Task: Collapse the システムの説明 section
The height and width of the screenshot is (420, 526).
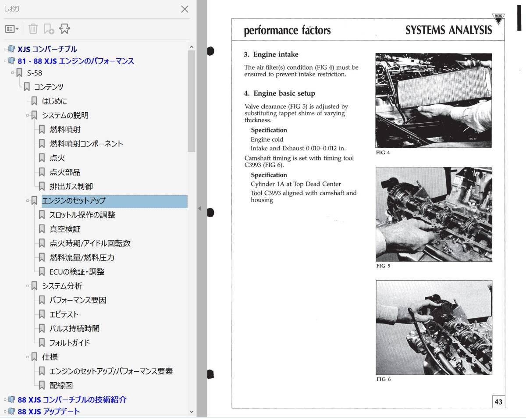Action: tap(28, 115)
